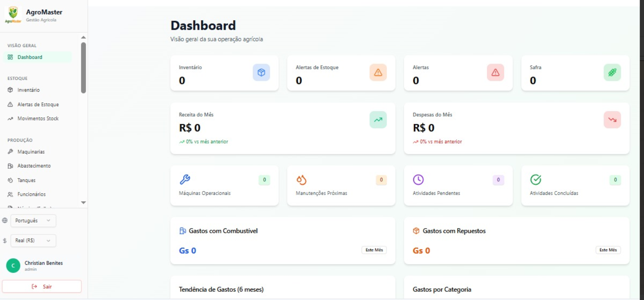644x300 pixels.
Task: Click the Máquinas Operacionais wrench icon
Action: tap(185, 179)
